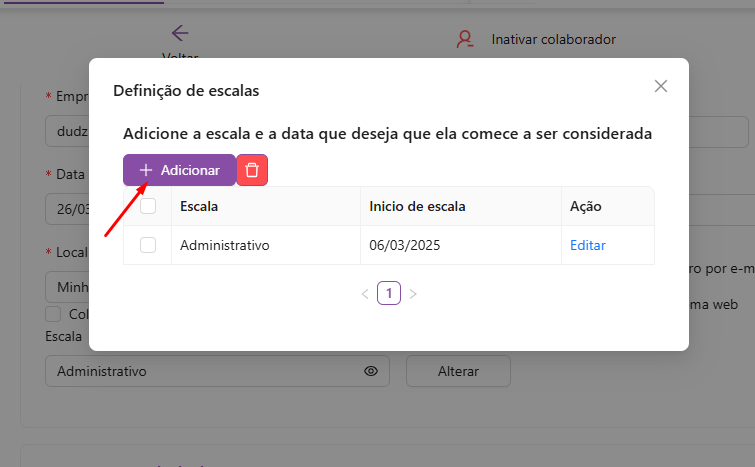The width and height of the screenshot is (755, 467).
Task: Click the Inativar colaborador text
Action: [553, 39]
